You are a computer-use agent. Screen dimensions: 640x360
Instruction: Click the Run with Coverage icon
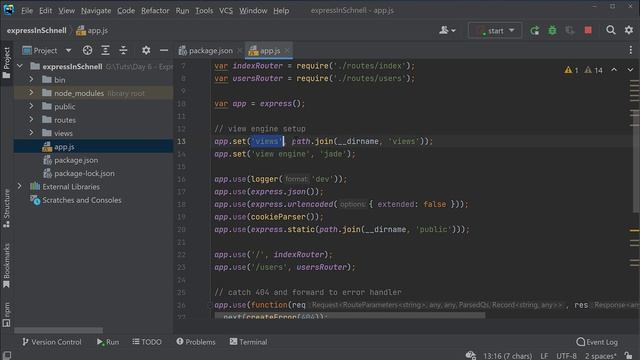(x=569, y=31)
